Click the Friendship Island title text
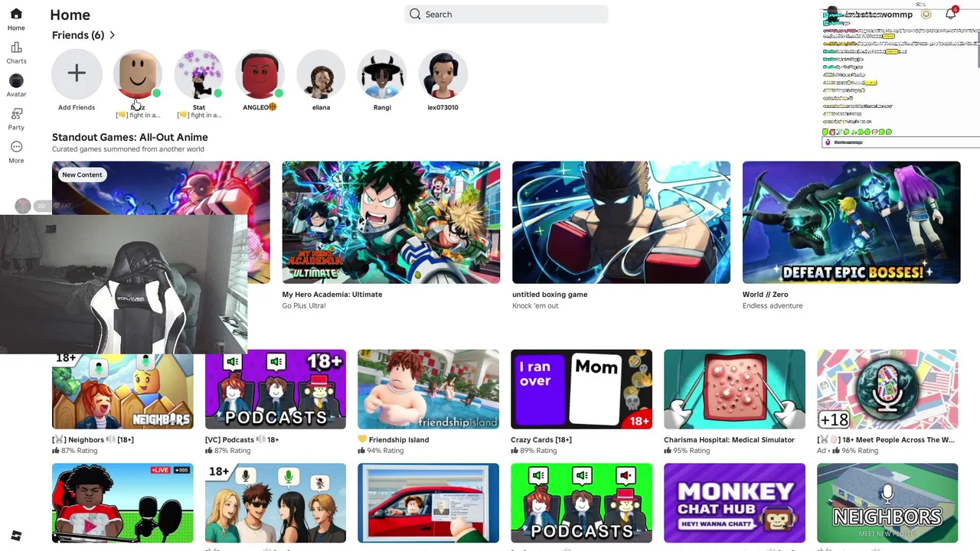 (x=398, y=439)
